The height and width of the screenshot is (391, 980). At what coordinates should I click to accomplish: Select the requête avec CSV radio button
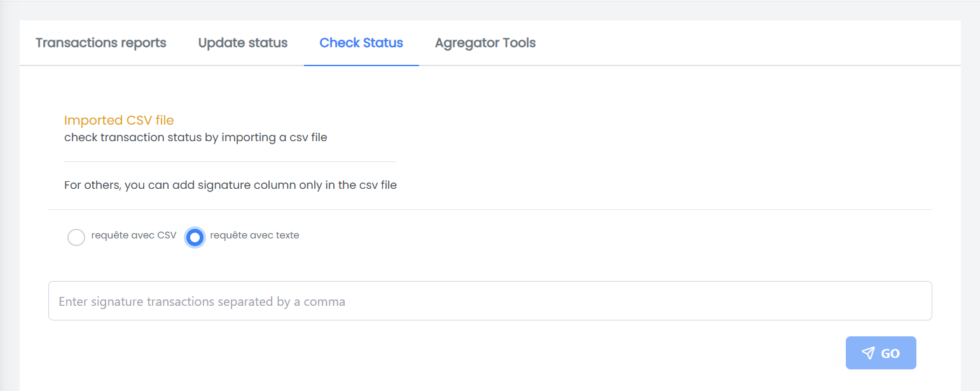point(76,237)
